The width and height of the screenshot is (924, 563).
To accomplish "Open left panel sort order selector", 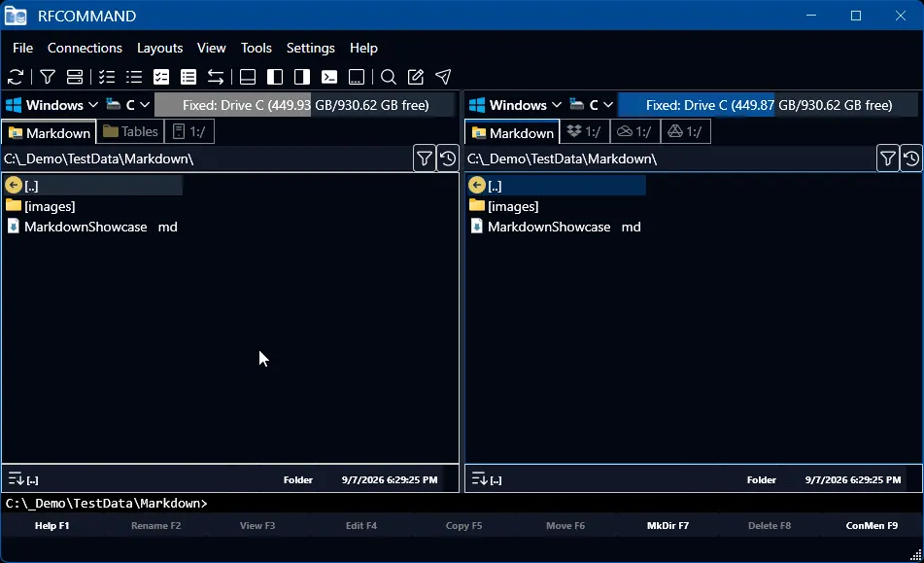I will pos(16,478).
